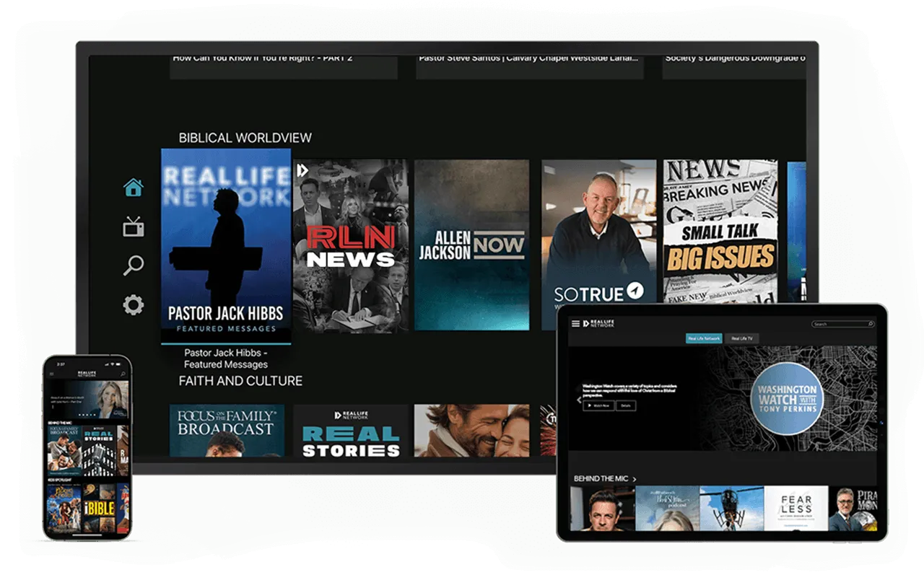Screen dimensions: 924x580
Task: Click the Biblical Worldview row heading
Action: point(245,137)
